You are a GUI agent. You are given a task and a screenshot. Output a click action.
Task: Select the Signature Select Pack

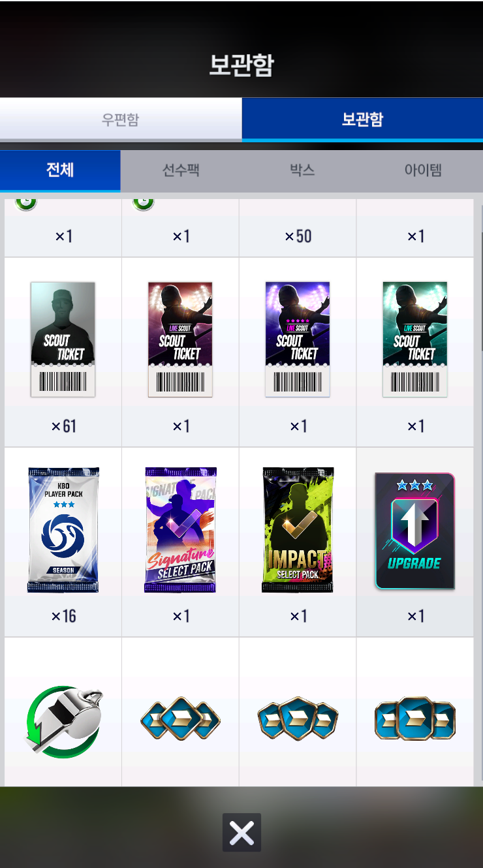click(180, 529)
